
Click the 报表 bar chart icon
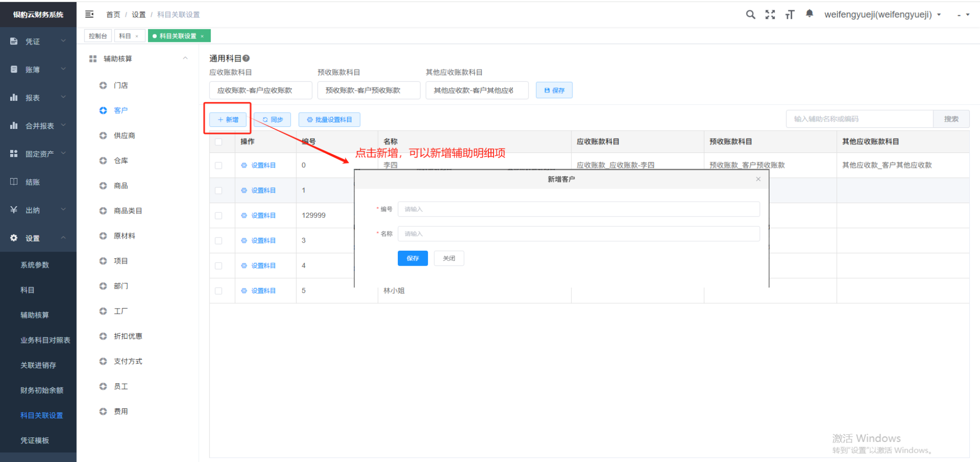point(14,97)
